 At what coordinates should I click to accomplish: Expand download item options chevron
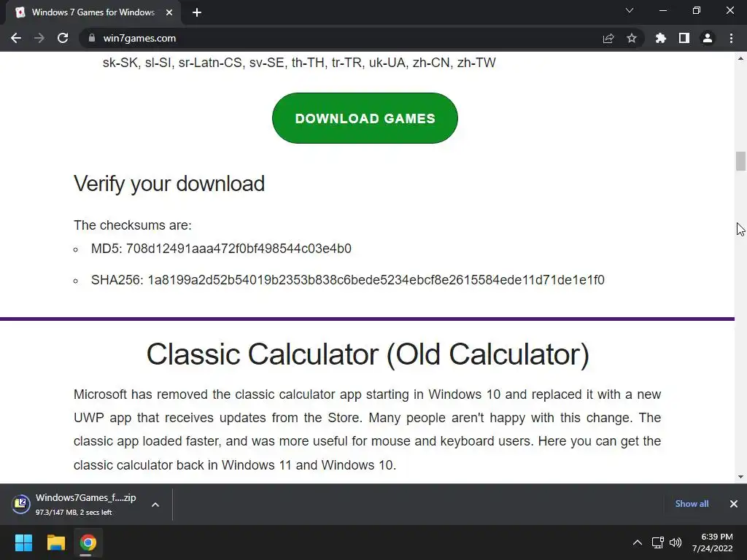tap(155, 505)
